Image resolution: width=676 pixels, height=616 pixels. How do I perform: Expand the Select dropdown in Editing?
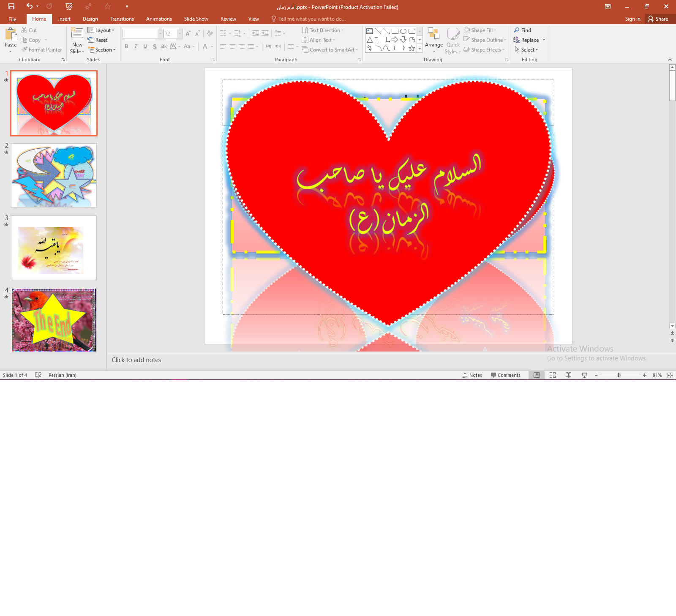526,50
